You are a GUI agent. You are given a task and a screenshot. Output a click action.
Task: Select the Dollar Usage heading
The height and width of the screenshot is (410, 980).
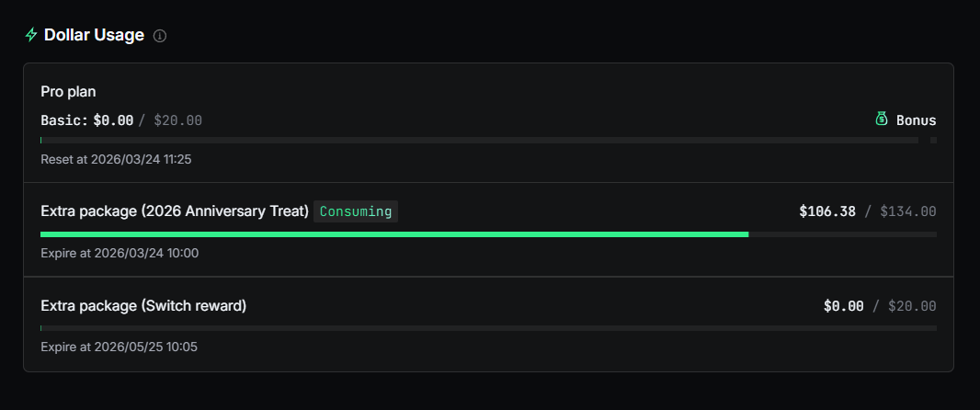(94, 35)
